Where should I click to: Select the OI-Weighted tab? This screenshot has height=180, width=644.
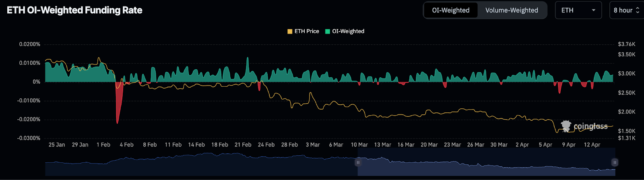tap(451, 10)
